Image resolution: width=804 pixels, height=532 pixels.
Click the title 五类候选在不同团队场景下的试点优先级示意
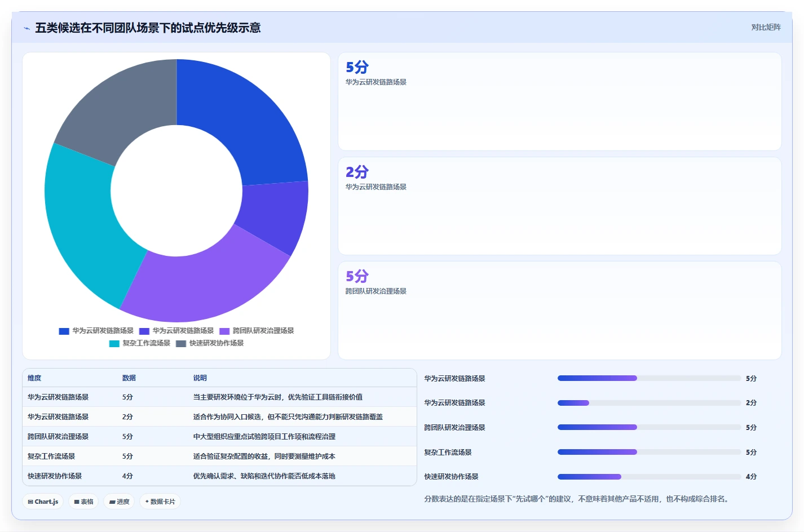148,28
